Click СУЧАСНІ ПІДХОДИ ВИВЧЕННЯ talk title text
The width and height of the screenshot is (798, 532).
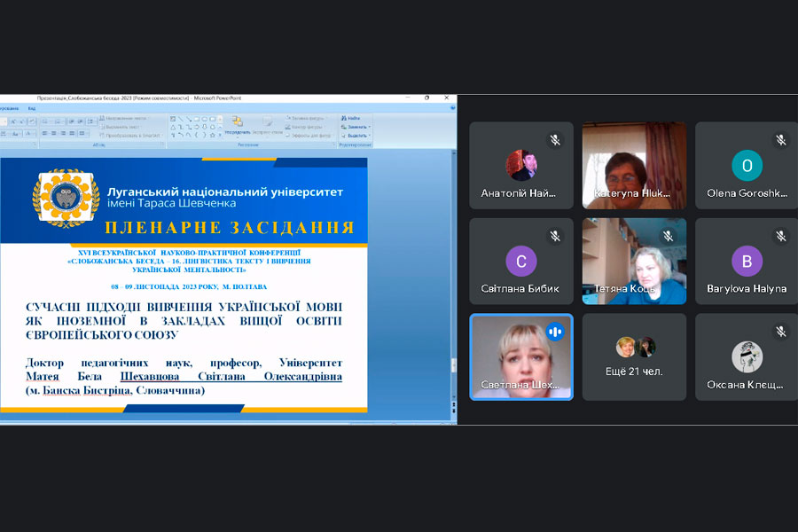click(x=184, y=321)
